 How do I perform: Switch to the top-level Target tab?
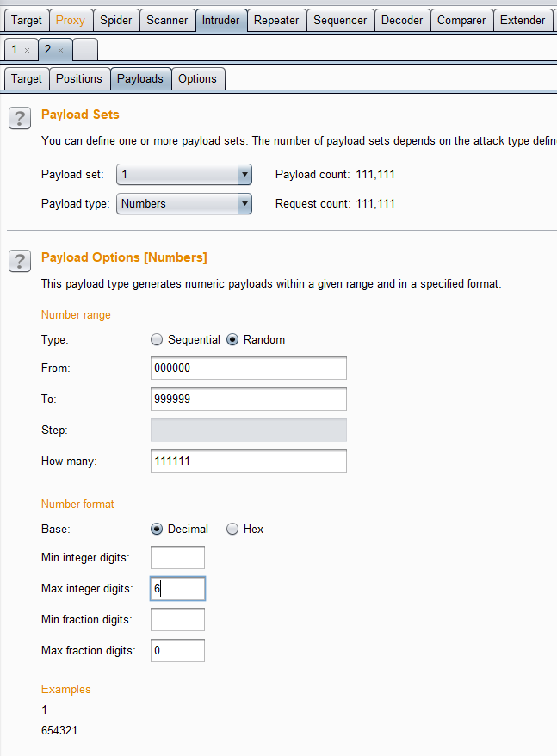tap(27, 21)
